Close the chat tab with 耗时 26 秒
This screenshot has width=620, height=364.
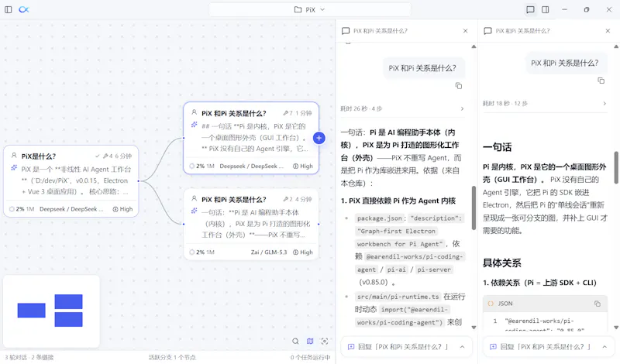[466, 31]
